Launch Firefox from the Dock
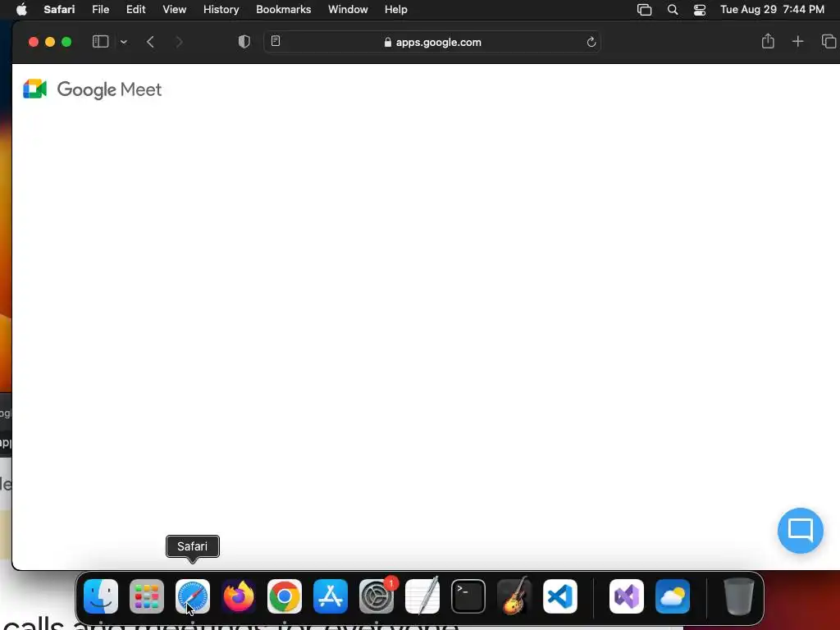Image resolution: width=840 pixels, height=630 pixels. 239,596
